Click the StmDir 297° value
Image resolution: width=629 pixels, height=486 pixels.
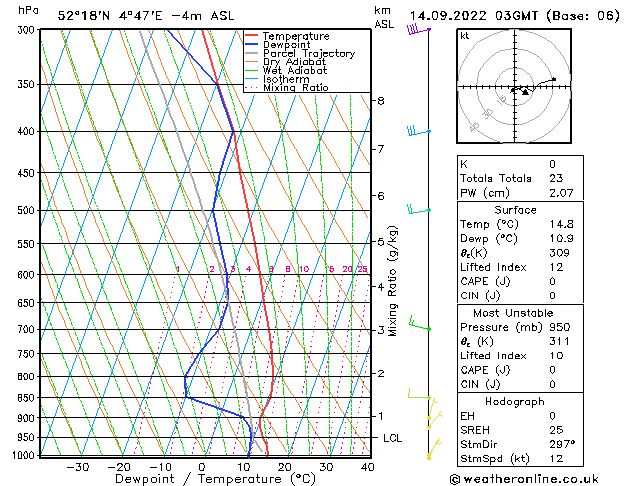[562, 444]
